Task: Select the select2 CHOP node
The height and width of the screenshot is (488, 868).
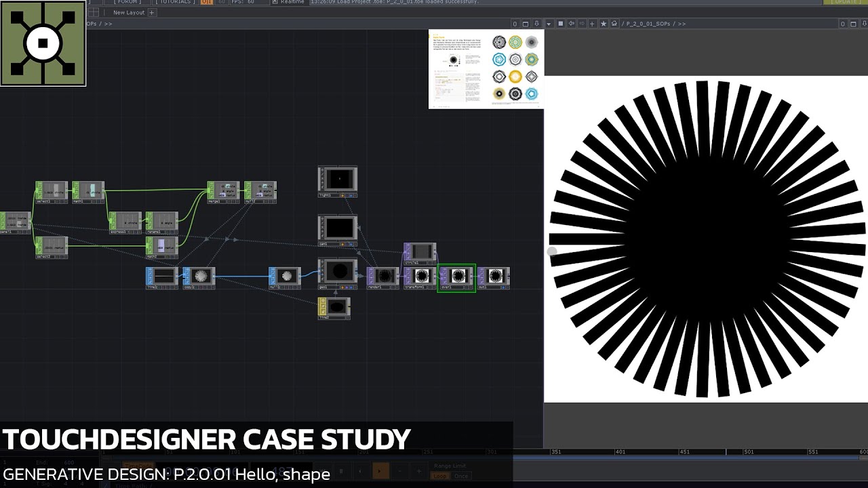Action: [x=52, y=247]
